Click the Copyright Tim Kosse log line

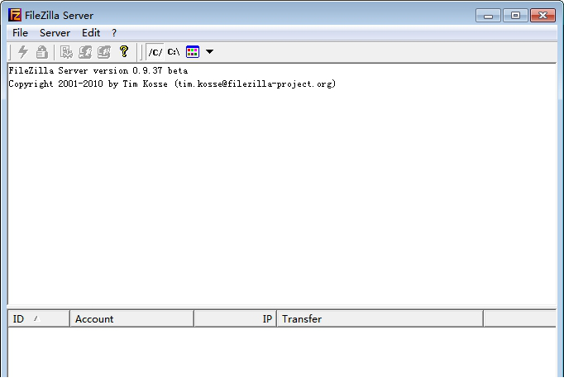pos(172,84)
